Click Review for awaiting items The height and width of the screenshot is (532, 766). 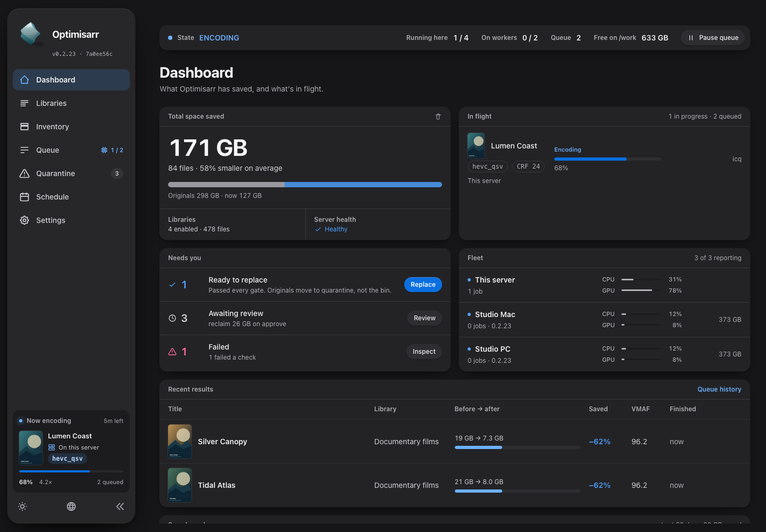[x=424, y=318]
